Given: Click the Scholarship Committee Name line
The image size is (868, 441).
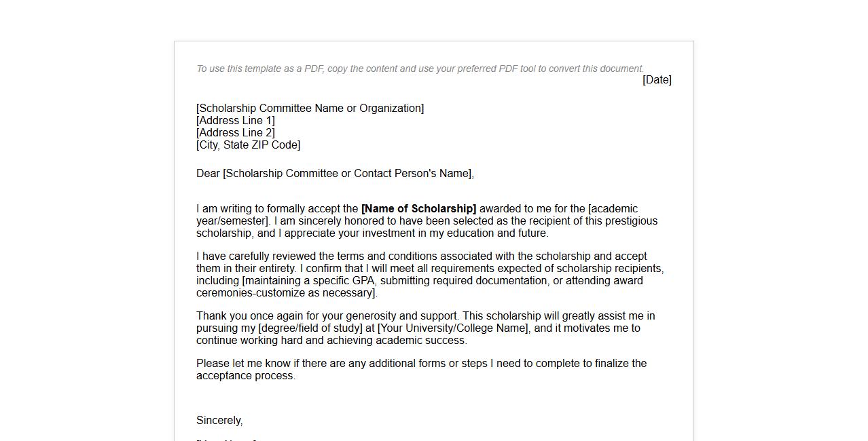Looking at the screenshot, I should 310,109.
